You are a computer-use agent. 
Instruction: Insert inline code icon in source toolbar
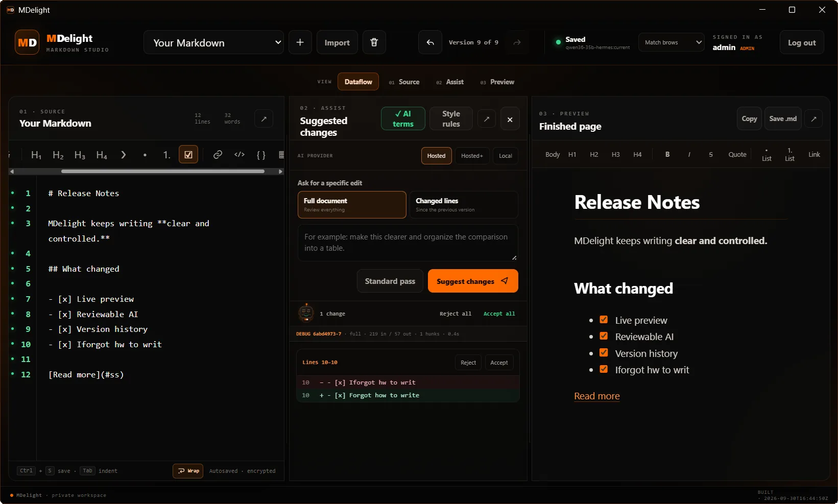[x=240, y=155]
